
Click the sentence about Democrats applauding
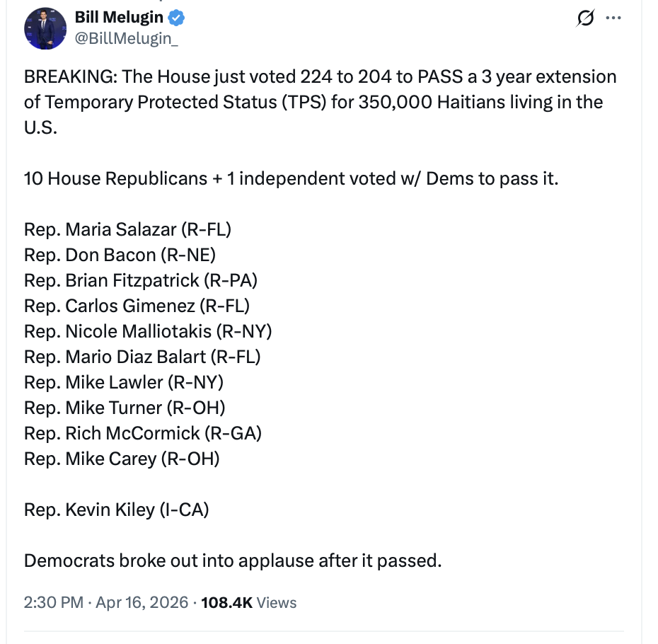(233, 560)
